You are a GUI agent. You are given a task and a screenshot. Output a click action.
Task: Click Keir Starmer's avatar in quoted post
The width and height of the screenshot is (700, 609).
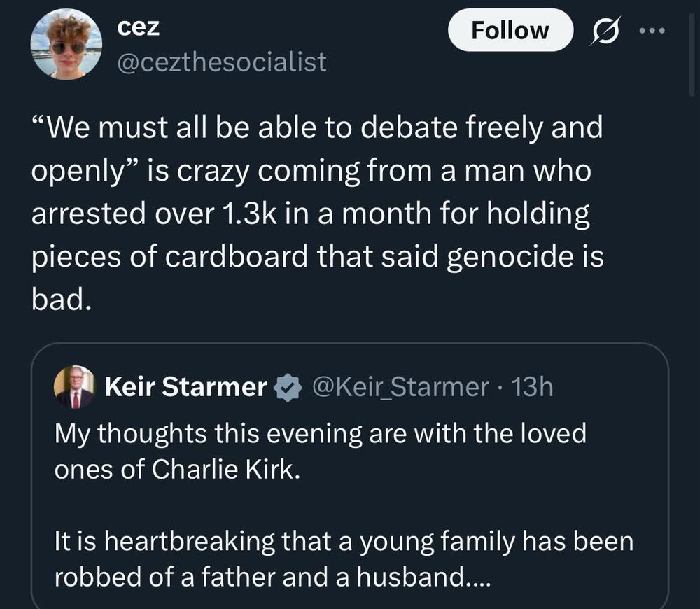point(73,387)
